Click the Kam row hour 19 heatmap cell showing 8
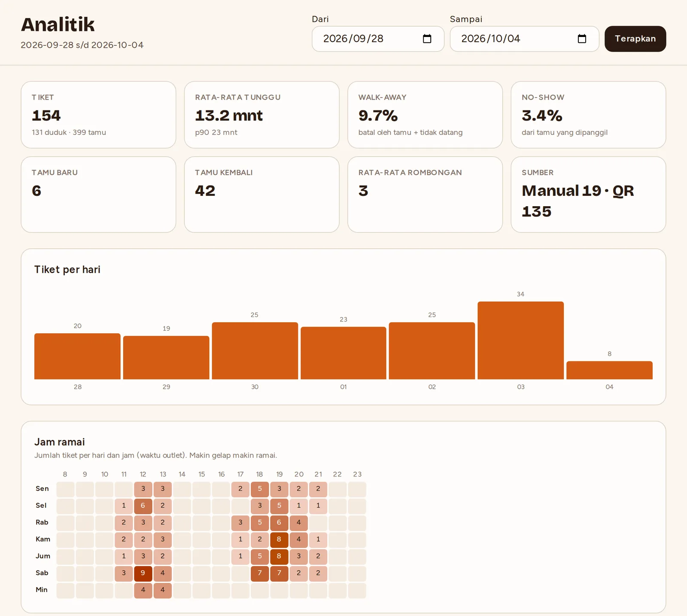 click(279, 540)
